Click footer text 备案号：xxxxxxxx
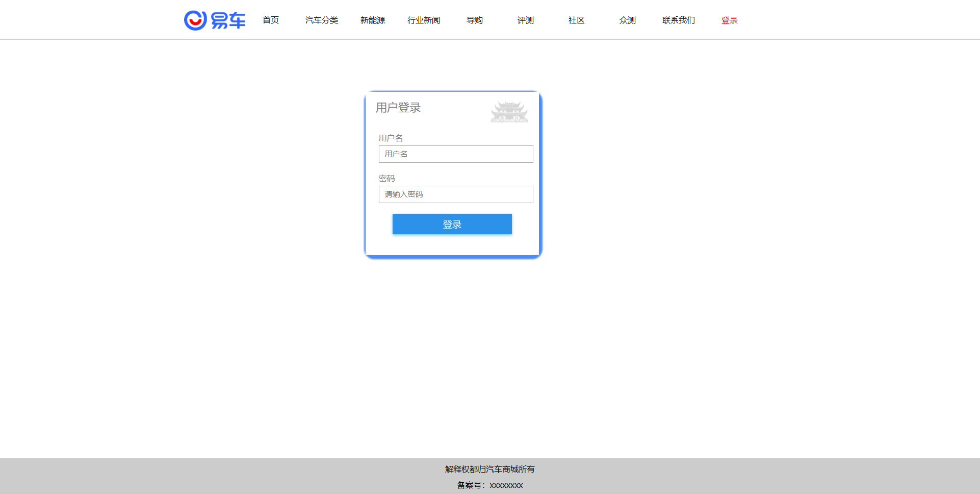980x494 pixels. 490,485
